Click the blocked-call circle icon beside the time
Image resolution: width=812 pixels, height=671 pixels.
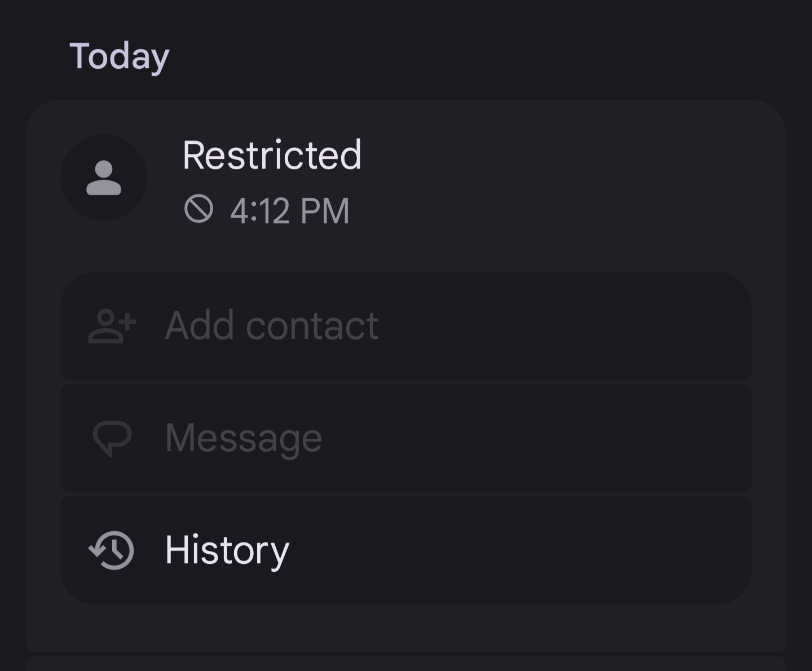point(198,209)
